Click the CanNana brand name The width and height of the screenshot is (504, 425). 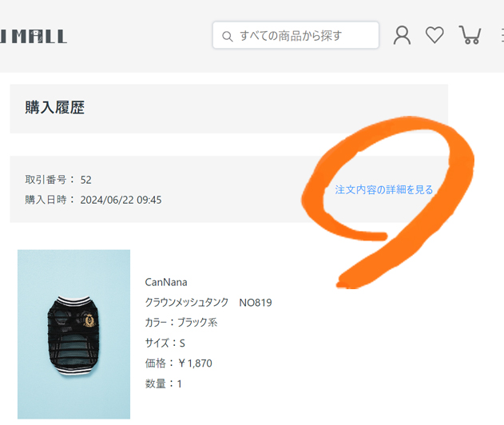pyautogui.click(x=166, y=282)
